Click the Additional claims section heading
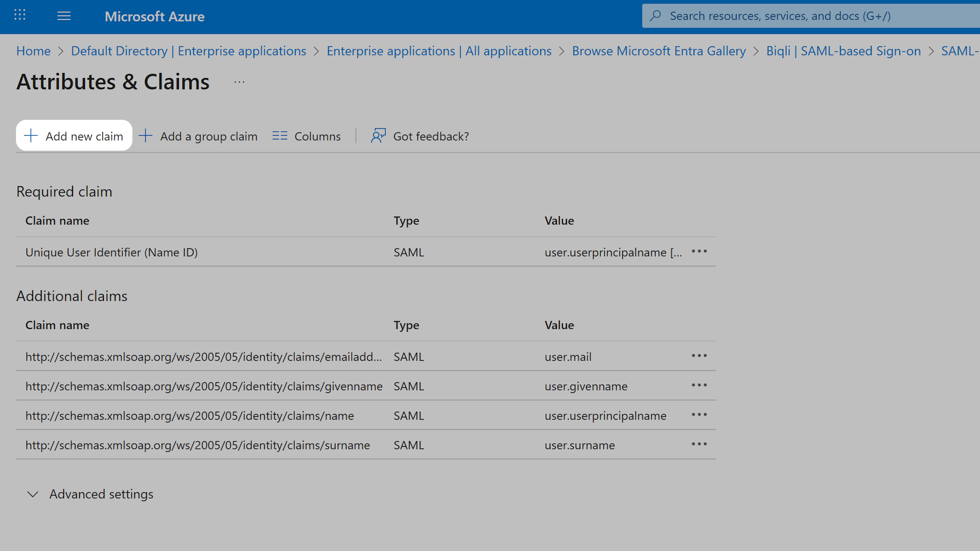This screenshot has width=980, height=551. click(72, 296)
